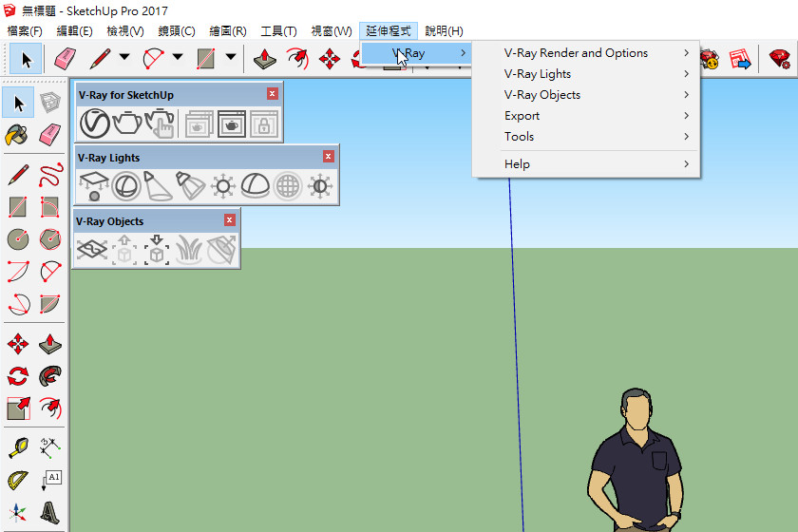Click the V-Ray Mesh Clipper icon
The image size is (798, 532).
[x=221, y=250]
